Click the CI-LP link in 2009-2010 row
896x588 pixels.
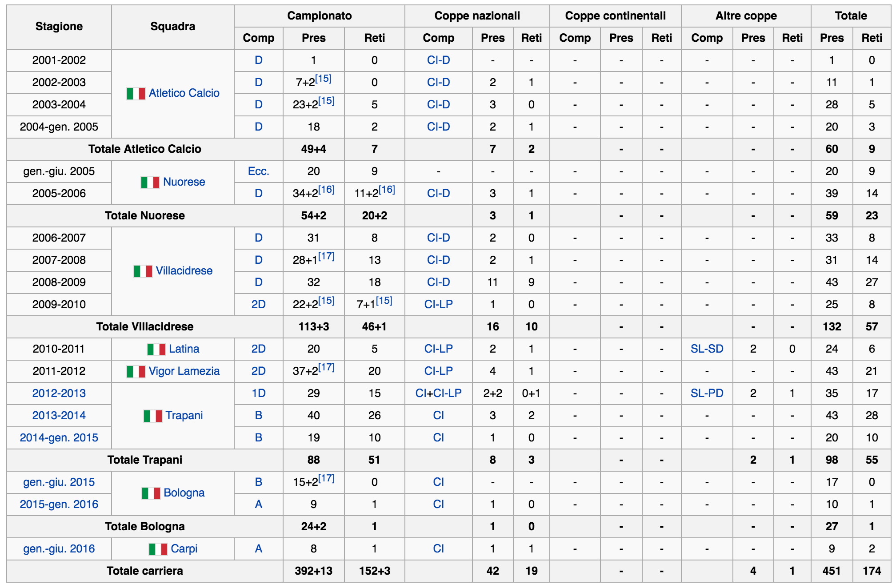pos(439,305)
